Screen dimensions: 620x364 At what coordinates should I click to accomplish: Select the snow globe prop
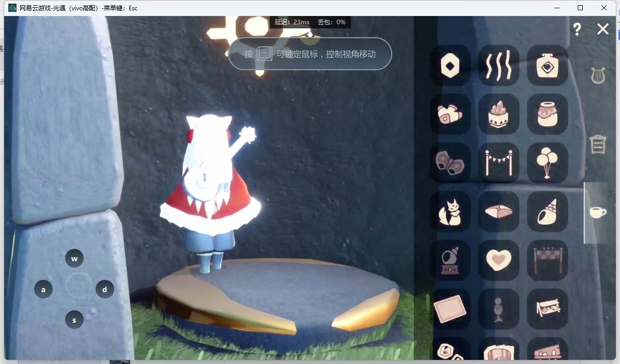[450, 260]
